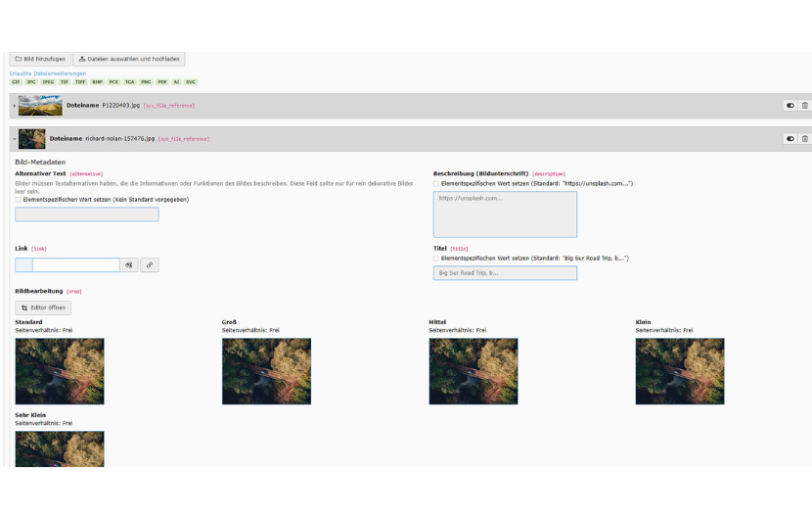Delete the P1220403.jpg file reference
The width and height of the screenshot is (812, 519).
pyautogui.click(x=805, y=106)
